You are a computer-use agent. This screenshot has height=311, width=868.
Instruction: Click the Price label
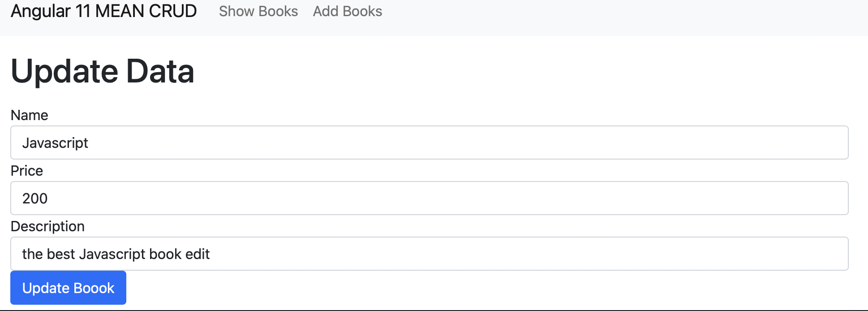click(x=26, y=171)
